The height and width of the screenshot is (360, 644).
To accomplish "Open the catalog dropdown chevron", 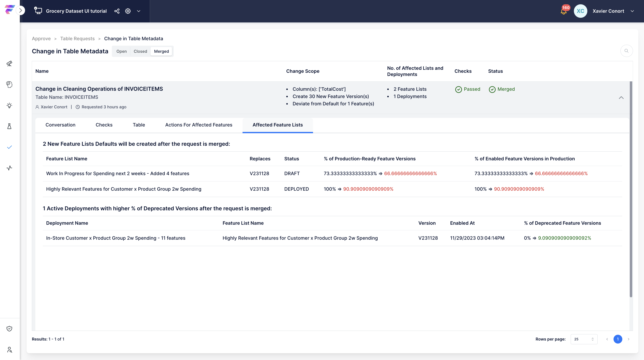I will click(x=139, y=11).
